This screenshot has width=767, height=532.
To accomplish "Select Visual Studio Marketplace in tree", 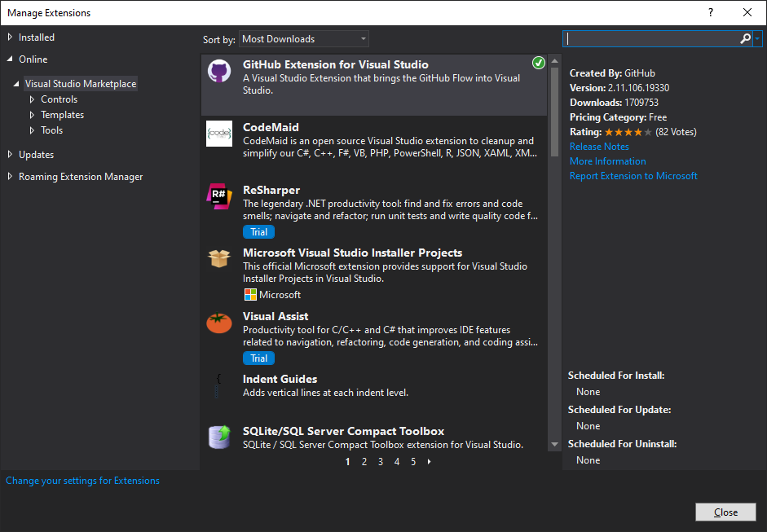I will (x=81, y=84).
